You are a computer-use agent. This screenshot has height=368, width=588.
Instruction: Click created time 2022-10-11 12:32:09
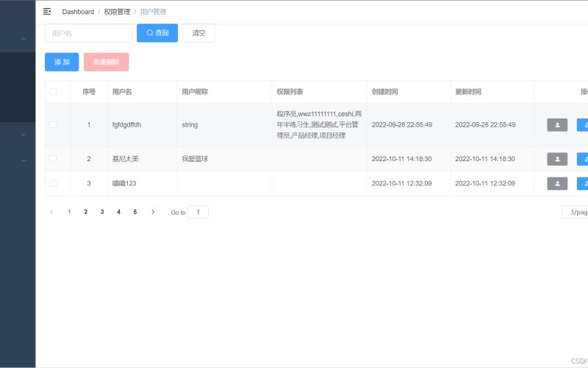click(401, 183)
